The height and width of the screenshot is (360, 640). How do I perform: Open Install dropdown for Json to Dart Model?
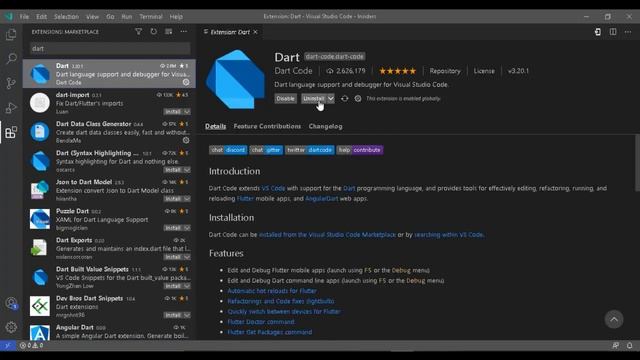[x=187, y=198]
